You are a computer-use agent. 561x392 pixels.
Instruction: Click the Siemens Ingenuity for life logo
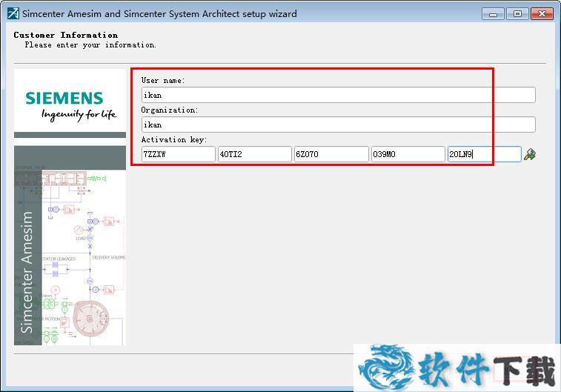tap(70, 105)
